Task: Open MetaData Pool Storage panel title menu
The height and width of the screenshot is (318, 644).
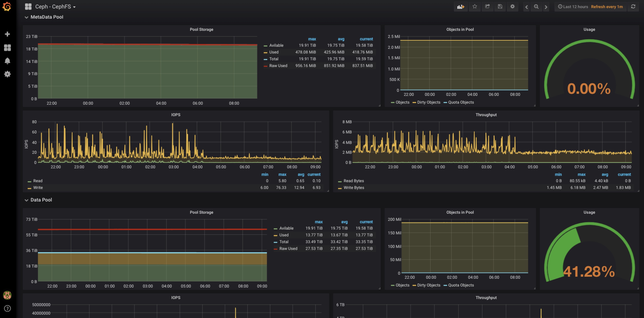Action: coord(201,29)
